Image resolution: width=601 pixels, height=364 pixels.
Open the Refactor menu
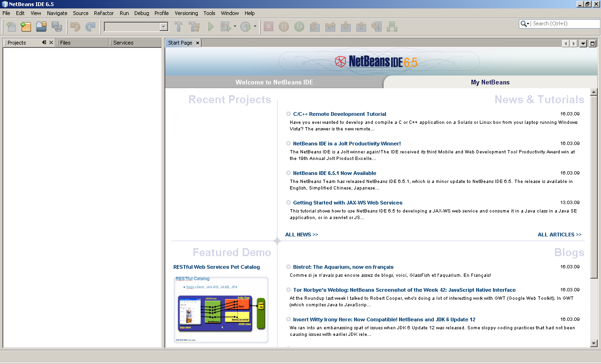click(x=104, y=13)
